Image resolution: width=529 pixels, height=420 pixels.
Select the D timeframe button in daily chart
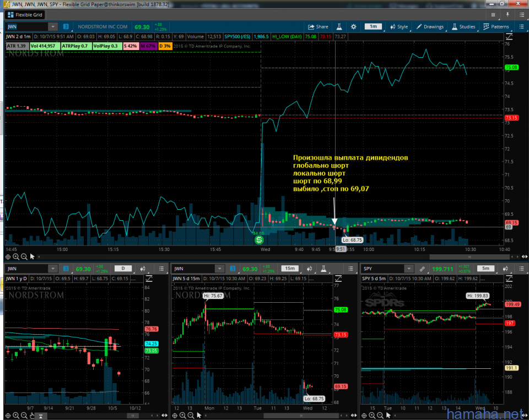point(123,269)
